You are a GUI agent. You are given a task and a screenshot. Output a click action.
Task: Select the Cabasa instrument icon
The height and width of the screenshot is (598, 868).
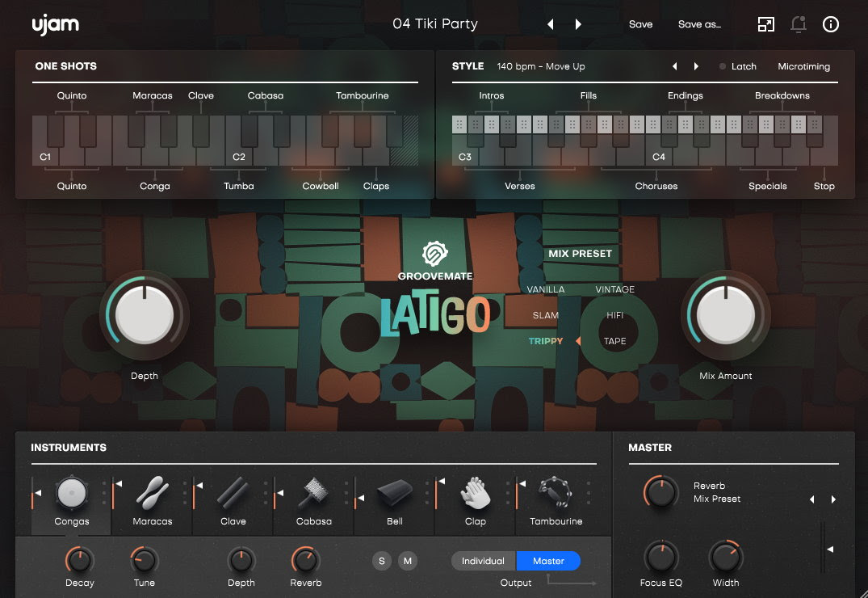coord(313,493)
